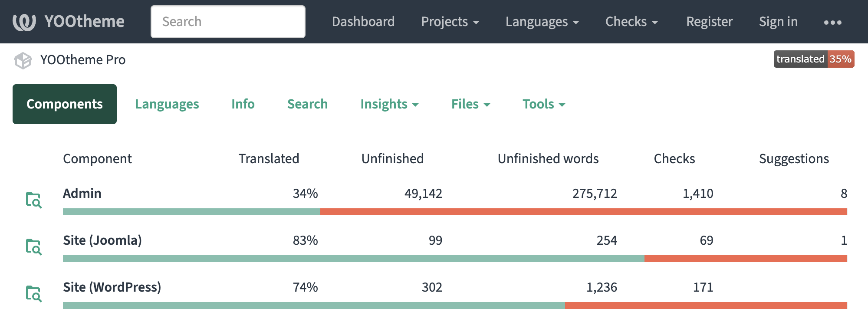Go to Dashboard in the navbar
Image resolution: width=868 pixels, height=309 pixels.
click(363, 22)
